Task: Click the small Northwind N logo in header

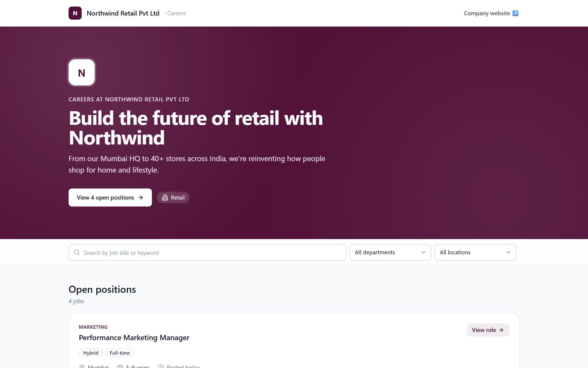Action: 75,13
